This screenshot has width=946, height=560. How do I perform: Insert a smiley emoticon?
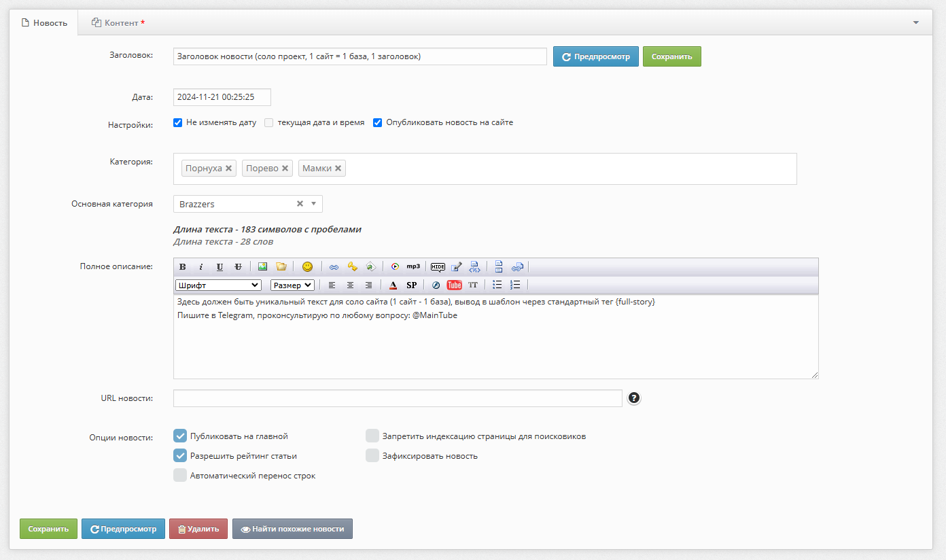click(307, 266)
